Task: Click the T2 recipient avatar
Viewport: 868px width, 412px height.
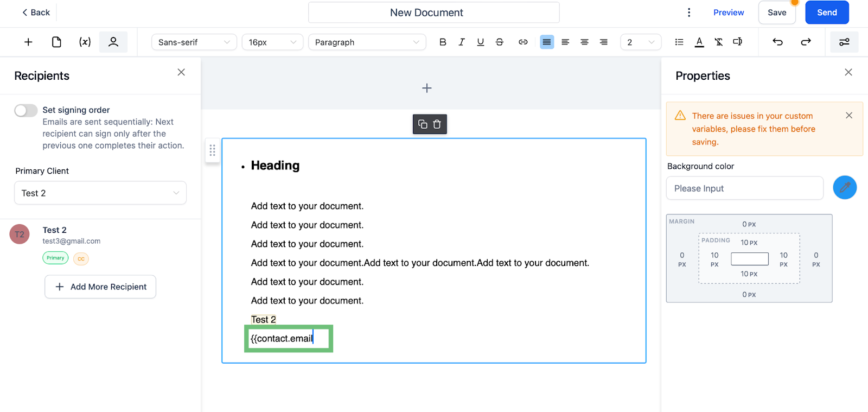Action: point(20,234)
